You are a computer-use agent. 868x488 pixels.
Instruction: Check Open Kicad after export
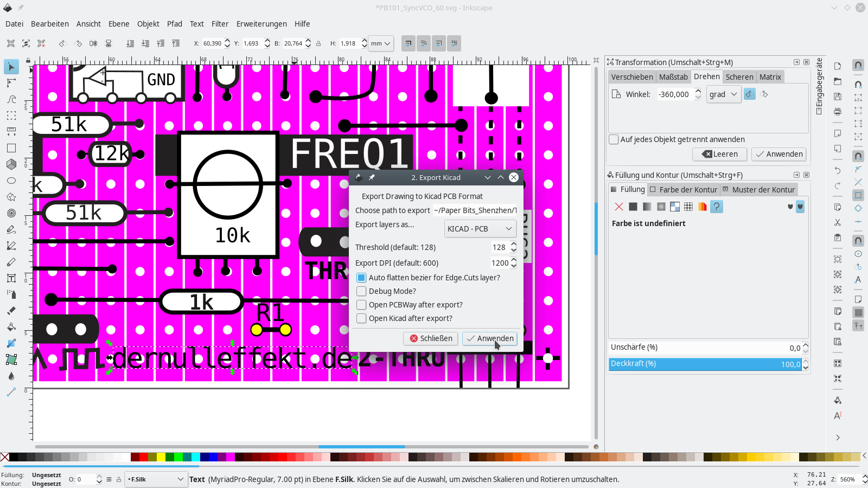click(x=361, y=318)
